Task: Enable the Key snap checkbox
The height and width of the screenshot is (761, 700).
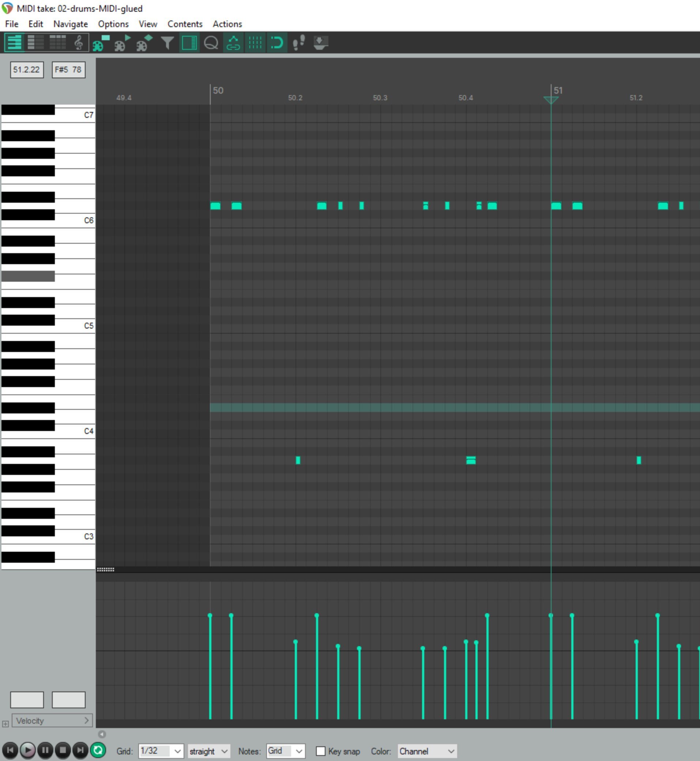Action: click(x=320, y=751)
